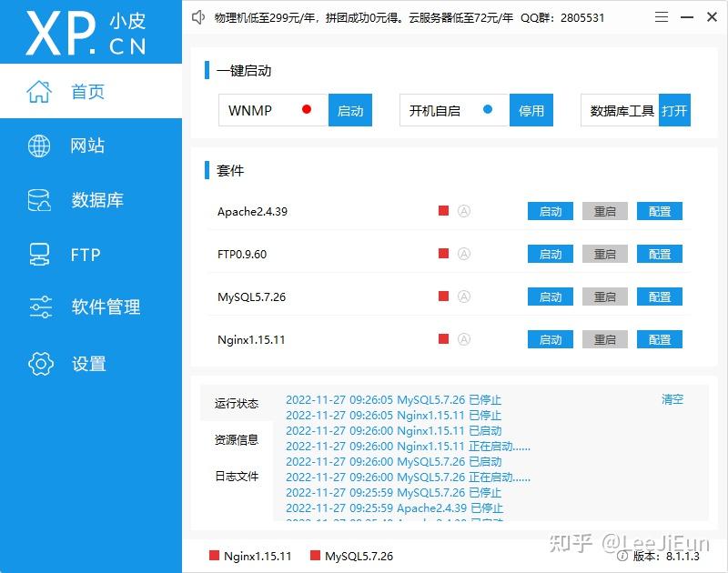This screenshot has height=573, width=728.
Task: Restart Nginx1.15.11 with 重启
Action: point(605,339)
